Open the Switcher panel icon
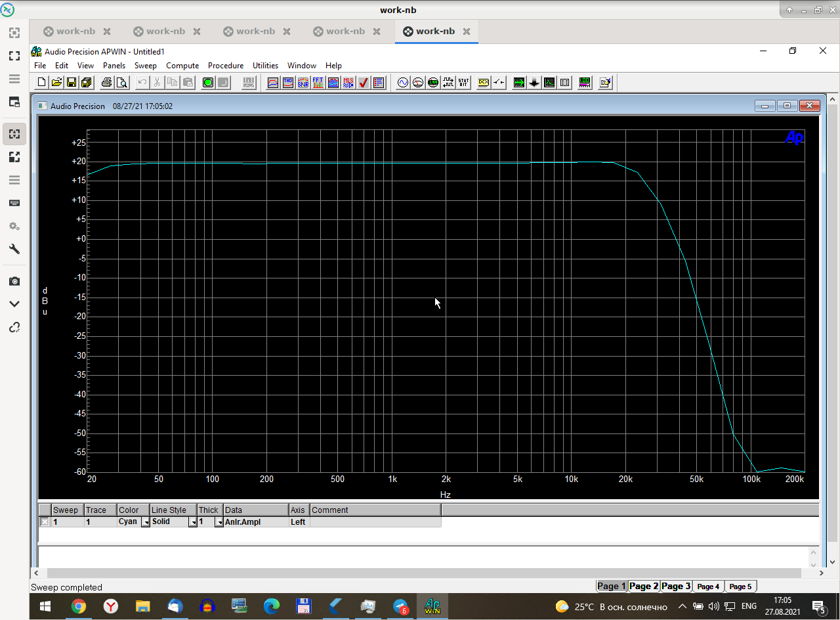Image resolution: width=840 pixels, height=620 pixels. 499,82
